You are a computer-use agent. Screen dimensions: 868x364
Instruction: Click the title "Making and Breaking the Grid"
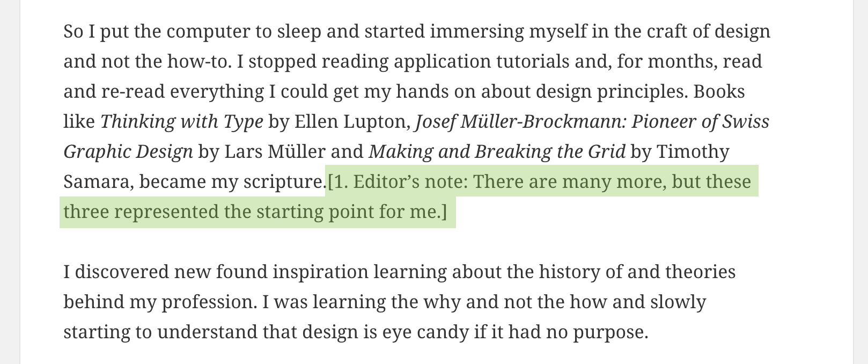(497, 152)
